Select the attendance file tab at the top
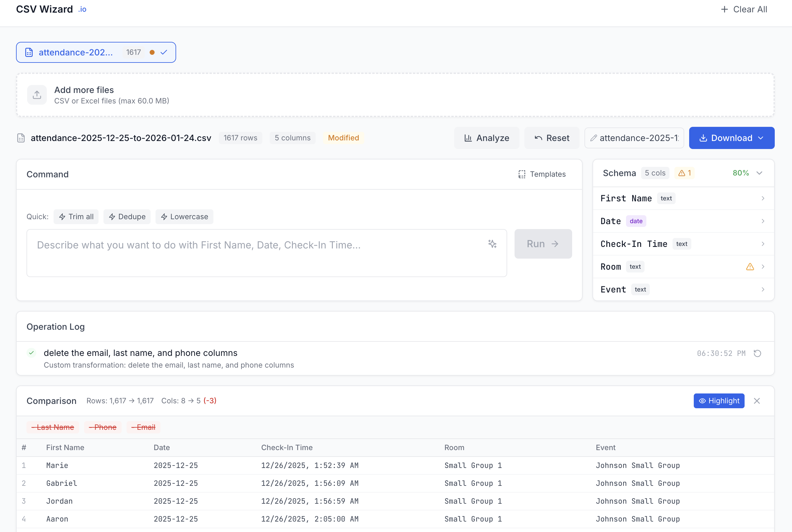Screen dimensions: 792x532 pyautogui.click(x=76, y=52)
